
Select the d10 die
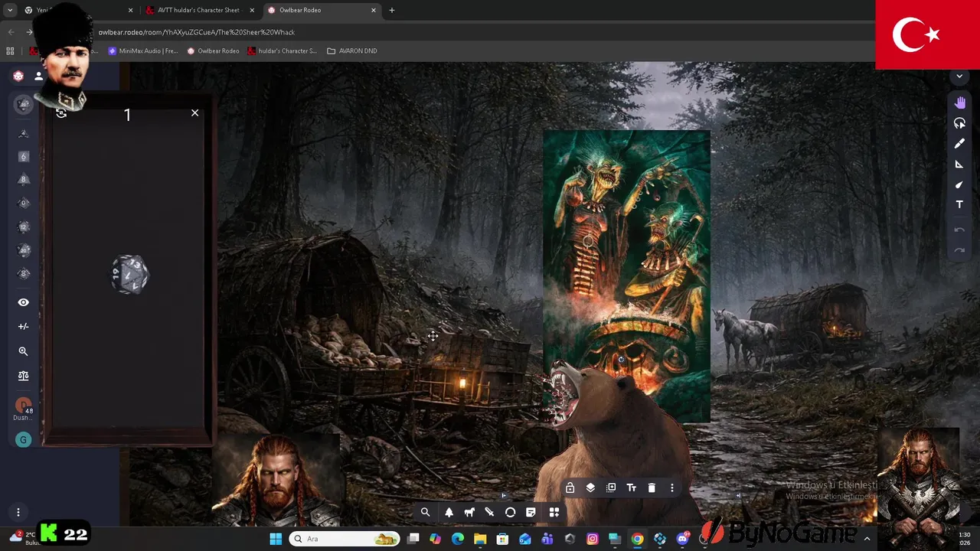coord(24,203)
